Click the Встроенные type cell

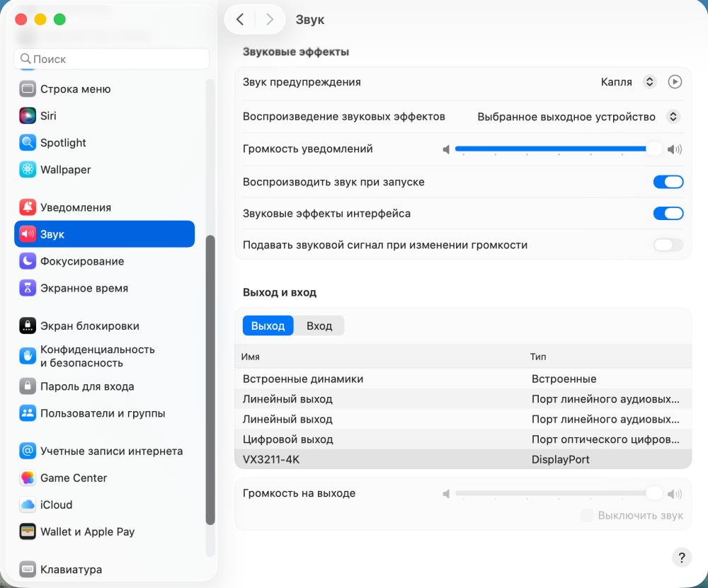[564, 379]
